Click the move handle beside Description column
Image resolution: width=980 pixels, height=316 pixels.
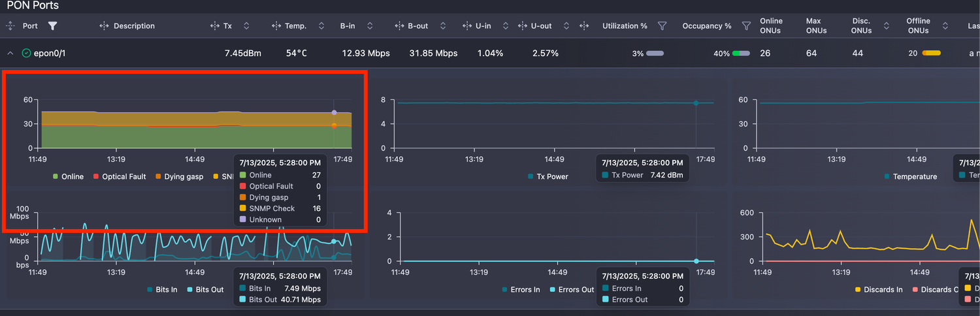click(x=104, y=26)
